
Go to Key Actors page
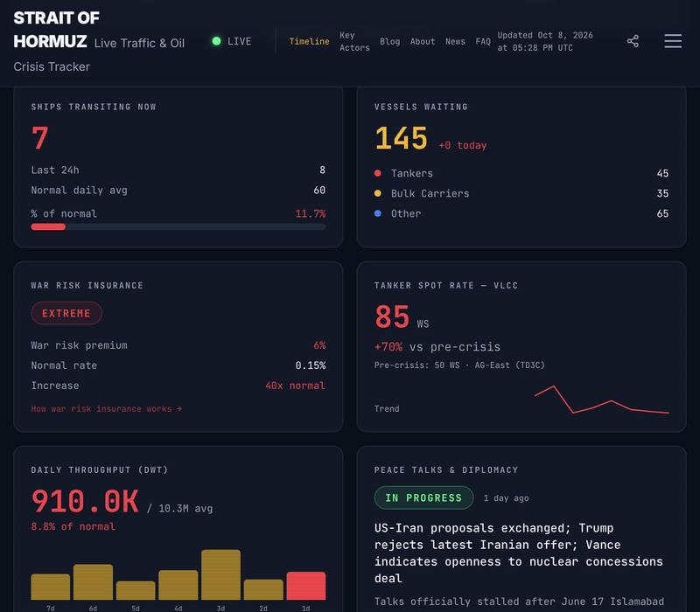(354, 41)
